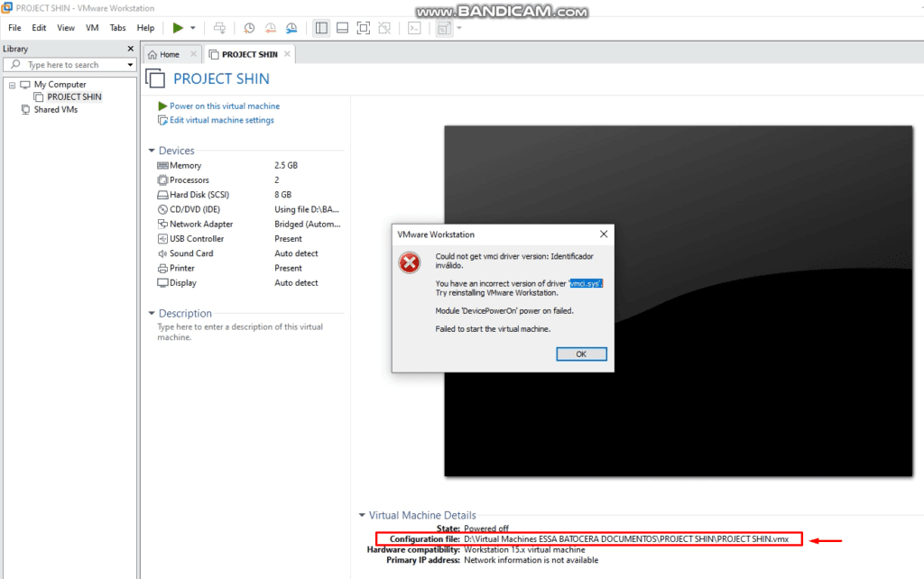924x579 pixels.
Task: Click the Show or Hide Thumbnail Bar icon
Action: click(x=342, y=28)
